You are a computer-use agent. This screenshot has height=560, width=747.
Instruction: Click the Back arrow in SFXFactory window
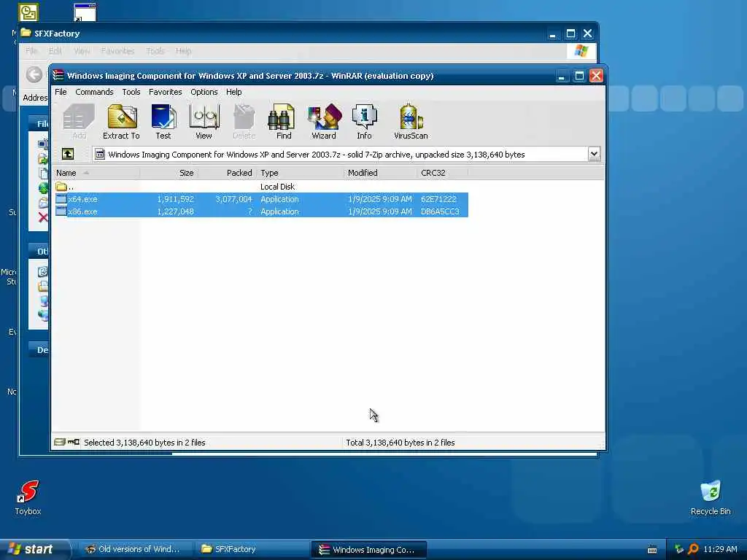[34, 75]
